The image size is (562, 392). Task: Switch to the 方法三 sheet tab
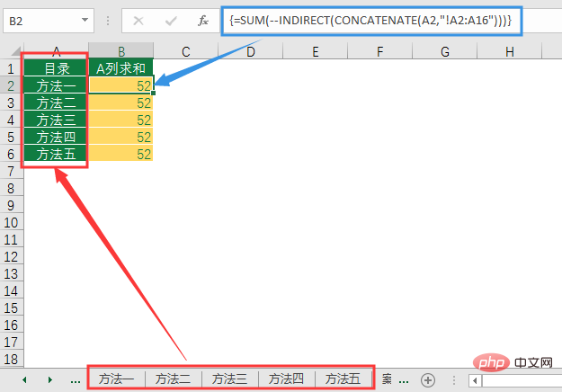pos(230,379)
